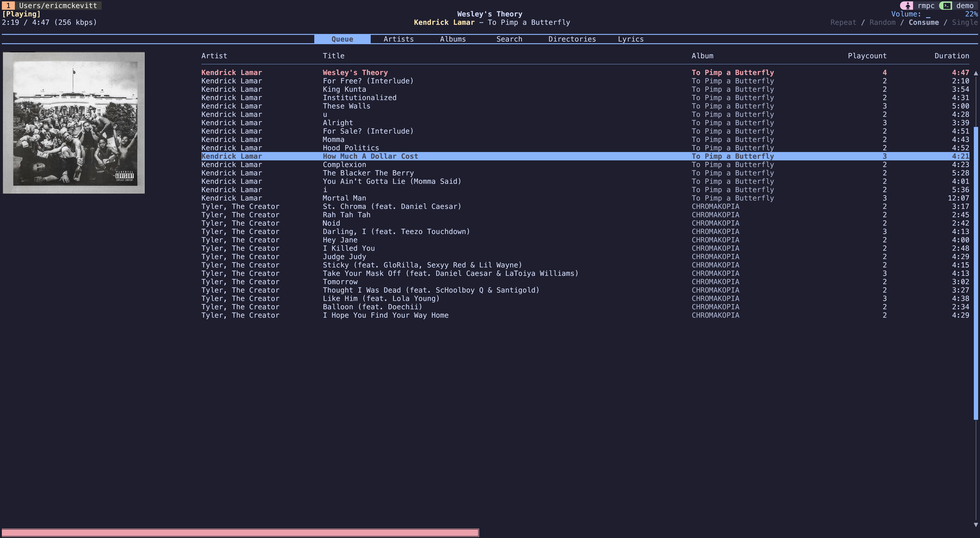The image size is (980, 538).
Task: Select the "Institutionalized" track row
Action: 585,98
